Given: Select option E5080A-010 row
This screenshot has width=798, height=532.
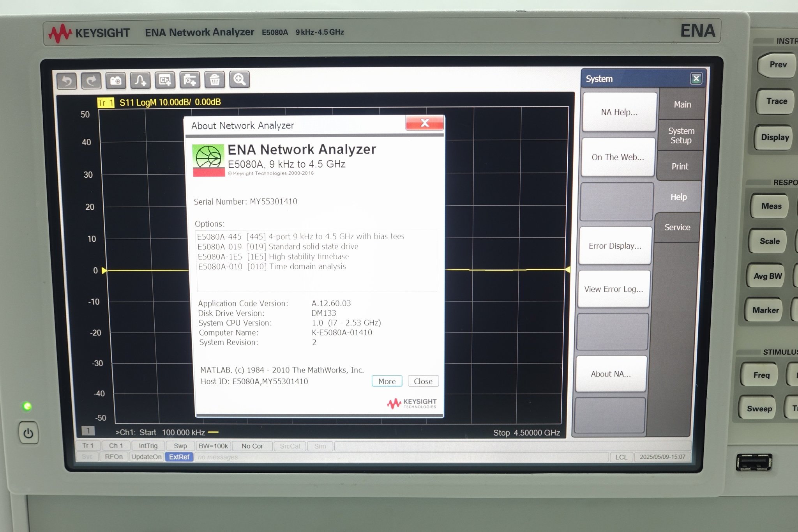Looking at the screenshot, I should click(272, 267).
